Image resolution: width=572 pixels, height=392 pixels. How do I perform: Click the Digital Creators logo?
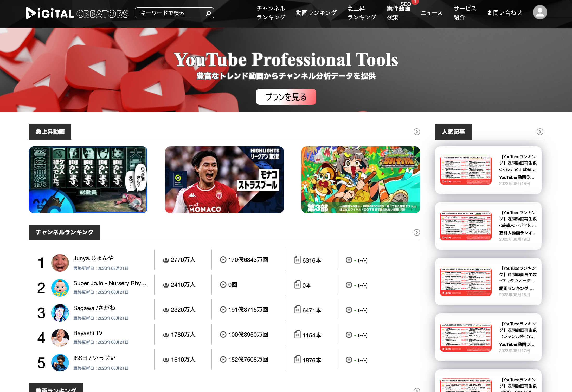(x=77, y=13)
